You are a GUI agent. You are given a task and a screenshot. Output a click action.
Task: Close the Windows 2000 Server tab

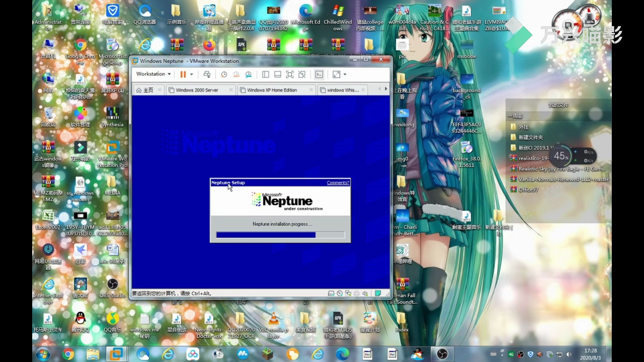231,90
